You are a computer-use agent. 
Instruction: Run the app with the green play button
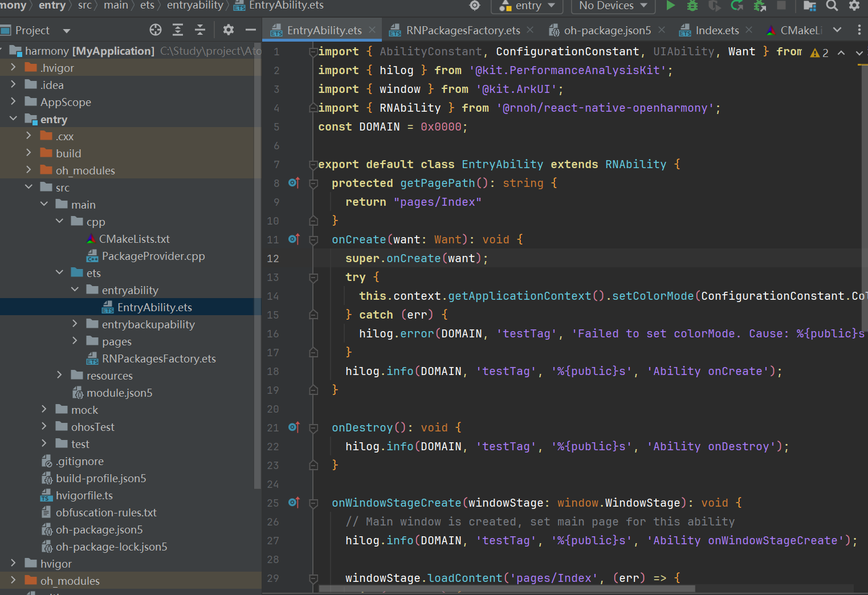(x=671, y=6)
